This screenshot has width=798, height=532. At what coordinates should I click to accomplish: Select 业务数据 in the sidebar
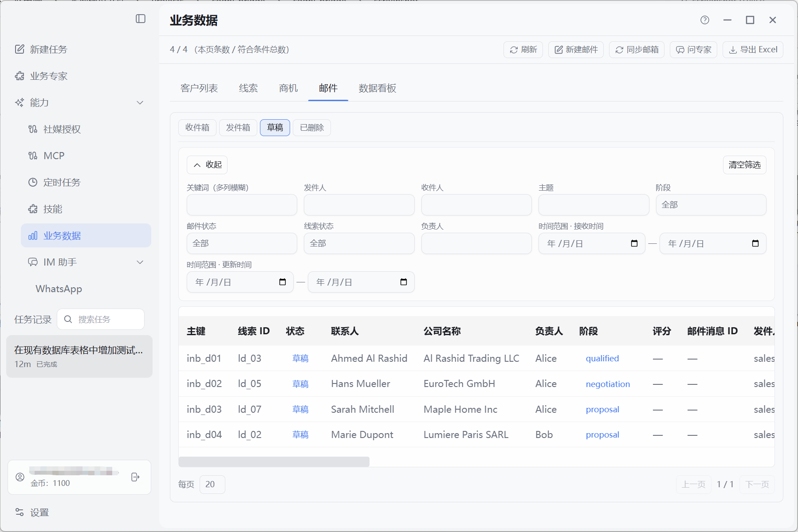tap(86, 235)
